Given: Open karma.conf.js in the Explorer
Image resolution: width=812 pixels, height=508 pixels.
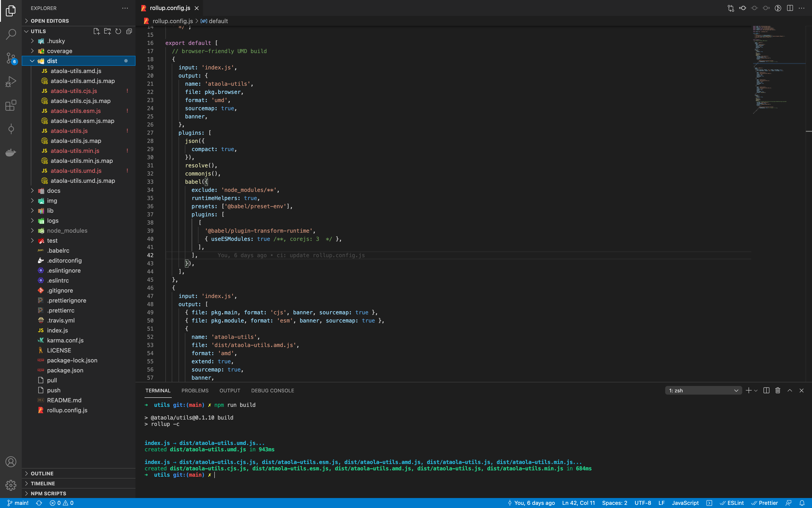Looking at the screenshot, I should pyautogui.click(x=79, y=340).
